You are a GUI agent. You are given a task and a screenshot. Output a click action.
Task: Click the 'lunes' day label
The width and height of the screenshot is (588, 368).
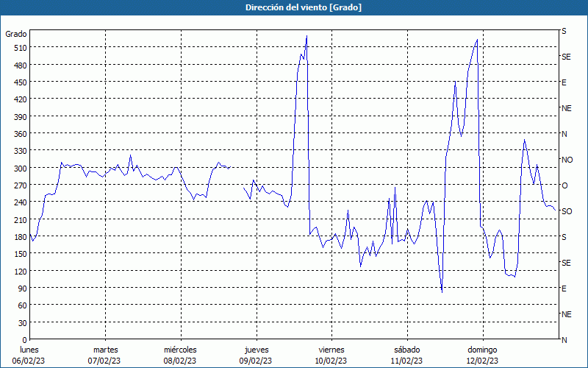click(x=29, y=350)
